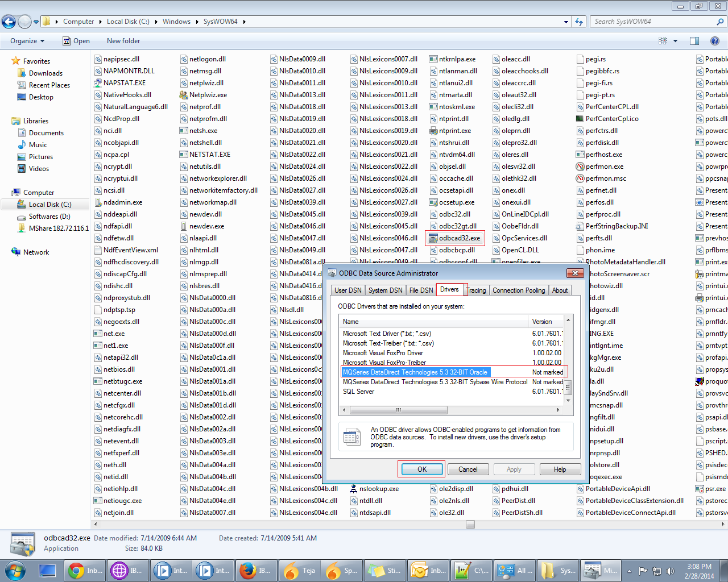Image resolution: width=728 pixels, height=582 pixels.
Task: Switch to the System DSN tab
Action: coord(385,290)
